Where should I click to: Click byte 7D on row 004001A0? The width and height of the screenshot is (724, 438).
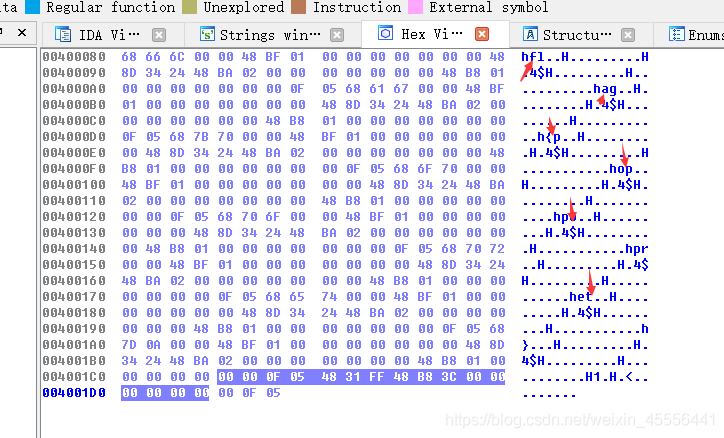pyautogui.click(x=129, y=345)
